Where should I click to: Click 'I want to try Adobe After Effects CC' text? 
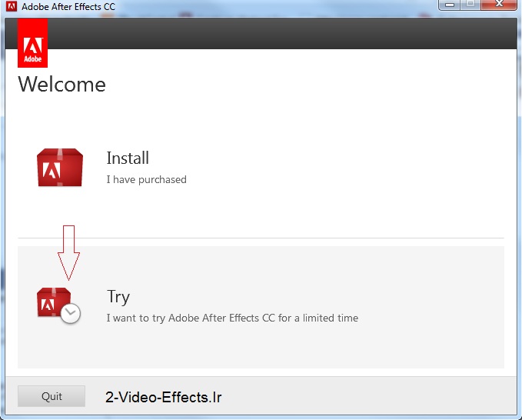(x=191, y=318)
